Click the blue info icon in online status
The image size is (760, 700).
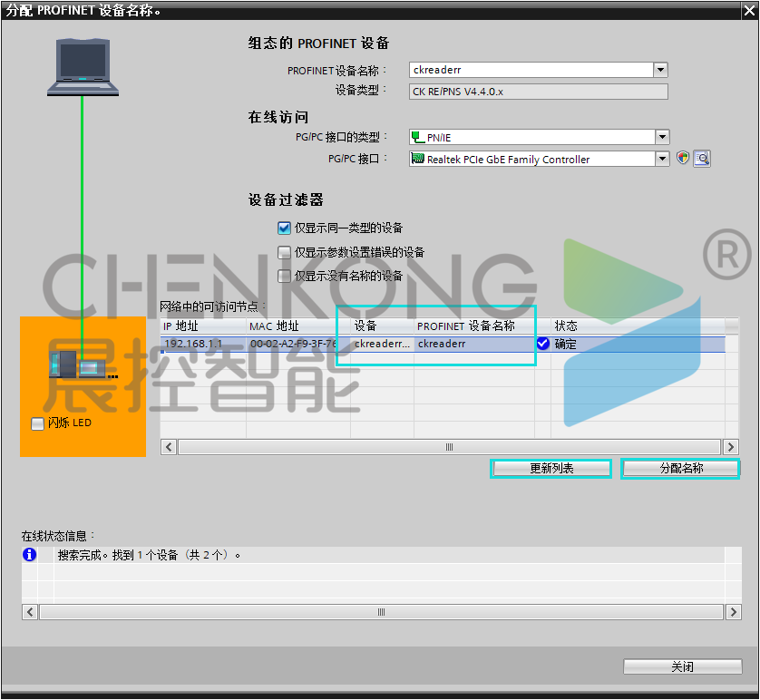pyautogui.click(x=30, y=554)
